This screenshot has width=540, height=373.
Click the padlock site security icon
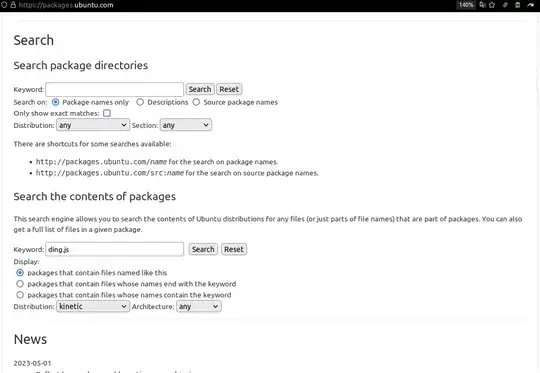point(13,5)
